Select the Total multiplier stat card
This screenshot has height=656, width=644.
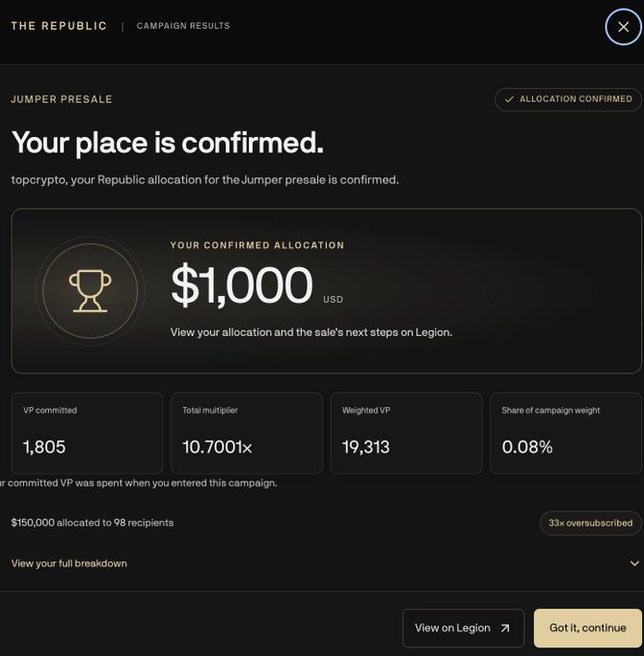point(247,433)
